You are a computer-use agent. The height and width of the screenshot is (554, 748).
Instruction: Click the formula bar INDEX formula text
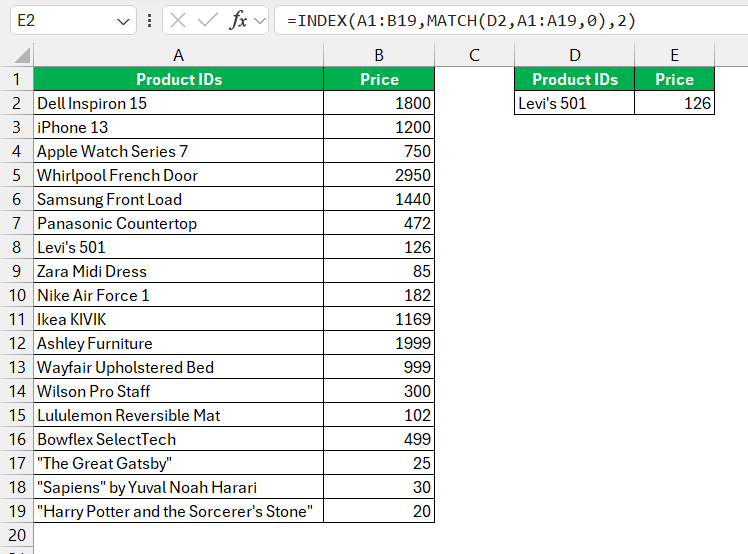461,21
